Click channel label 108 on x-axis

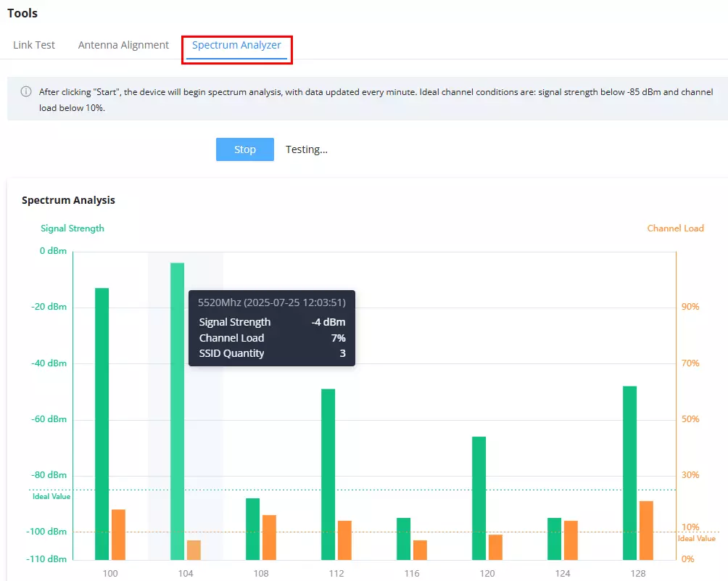261,574
